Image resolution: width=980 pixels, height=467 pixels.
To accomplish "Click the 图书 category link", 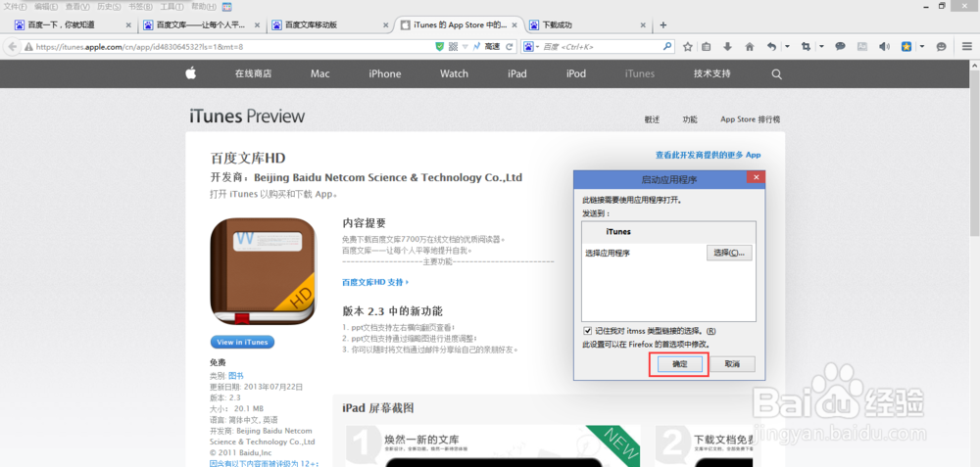I will click(235, 375).
